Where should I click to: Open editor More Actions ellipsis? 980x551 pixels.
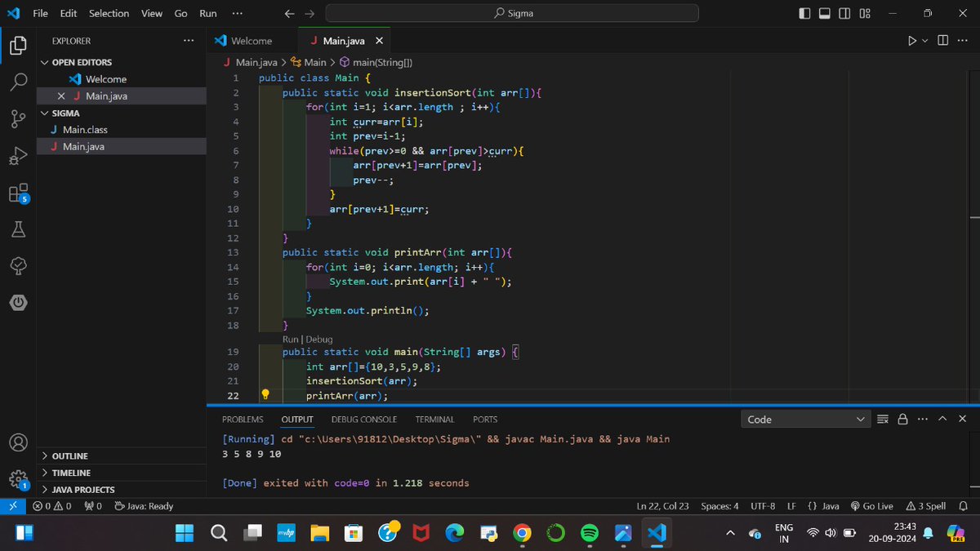[x=964, y=41]
